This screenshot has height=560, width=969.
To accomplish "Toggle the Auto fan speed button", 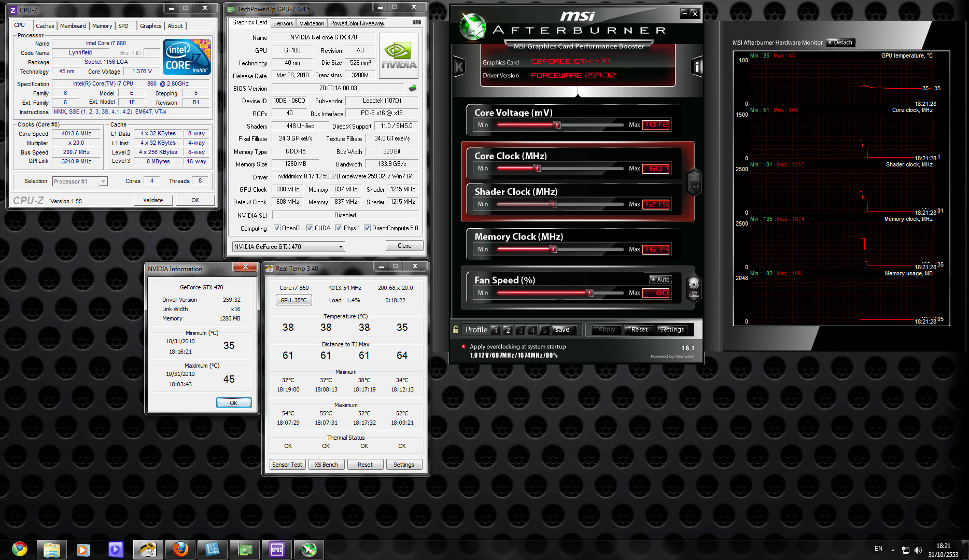I will pos(660,279).
